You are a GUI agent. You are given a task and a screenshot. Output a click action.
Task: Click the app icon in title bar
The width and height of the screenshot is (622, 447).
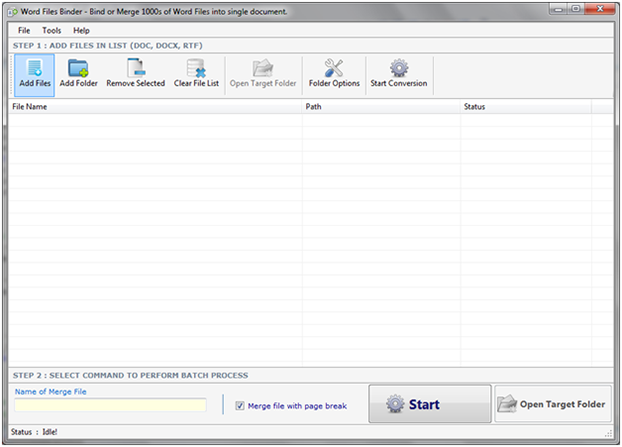click(13, 12)
